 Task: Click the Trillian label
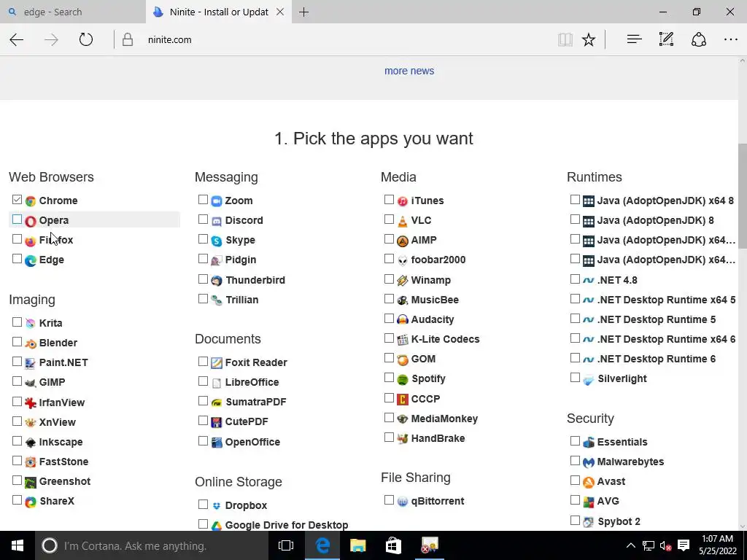(x=242, y=300)
